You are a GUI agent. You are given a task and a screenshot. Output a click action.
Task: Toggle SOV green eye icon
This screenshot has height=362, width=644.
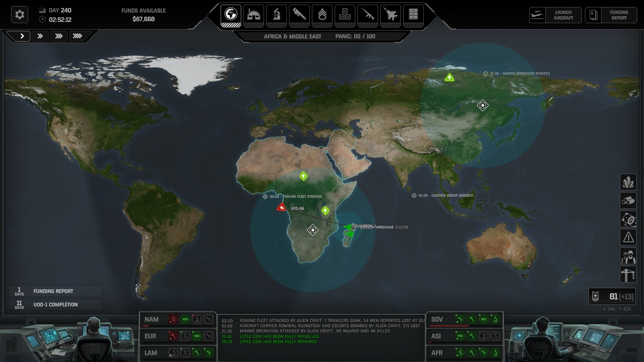(483, 319)
